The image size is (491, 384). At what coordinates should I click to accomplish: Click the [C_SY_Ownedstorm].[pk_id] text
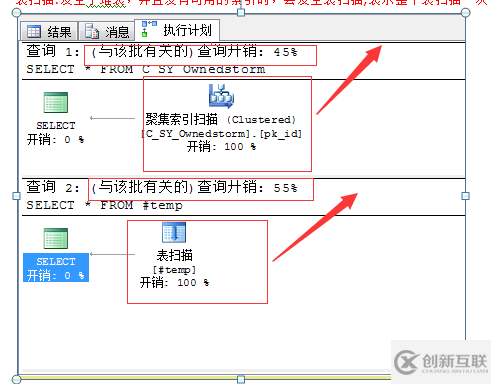pyautogui.click(x=221, y=134)
